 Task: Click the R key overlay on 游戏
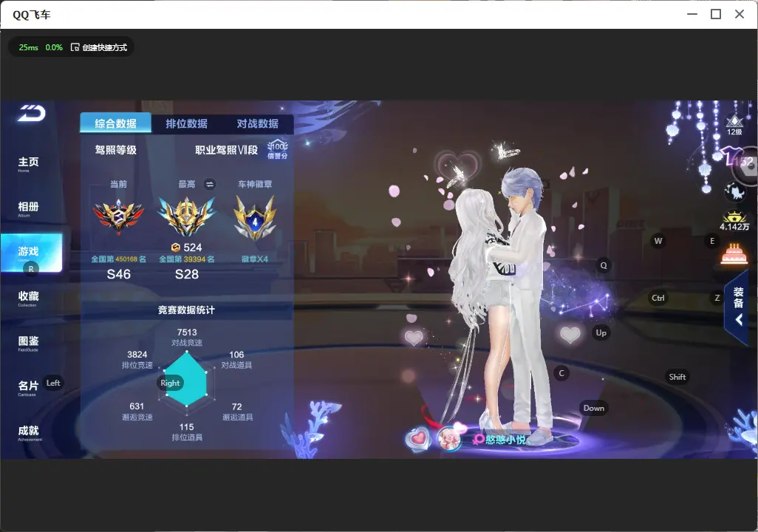tap(31, 269)
